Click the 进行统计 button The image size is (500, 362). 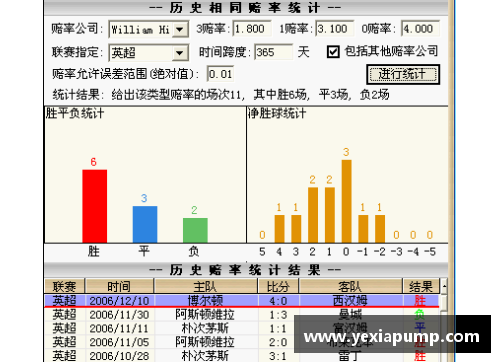click(x=403, y=74)
